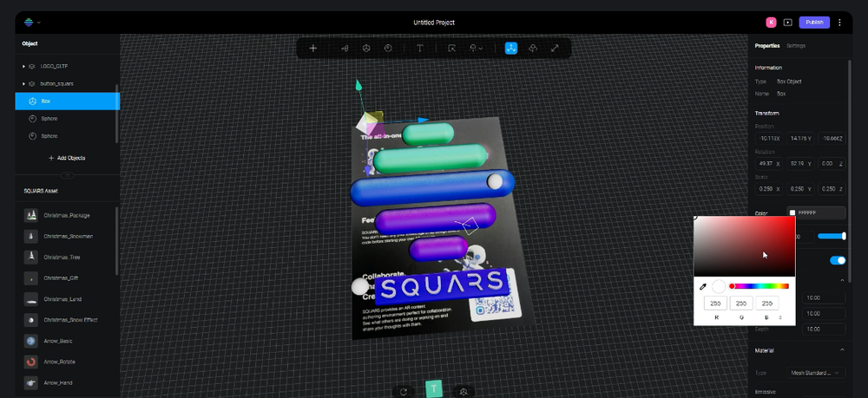Switch the color mode with picker arrows
This screenshot has width=868, height=398.
780,317
